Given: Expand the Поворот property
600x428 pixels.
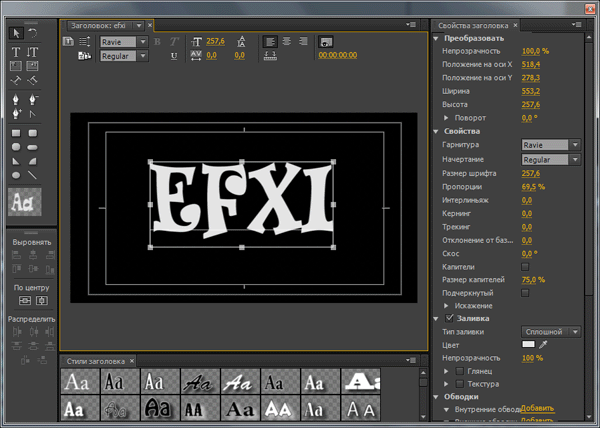Looking at the screenshot, I should 446,118.
